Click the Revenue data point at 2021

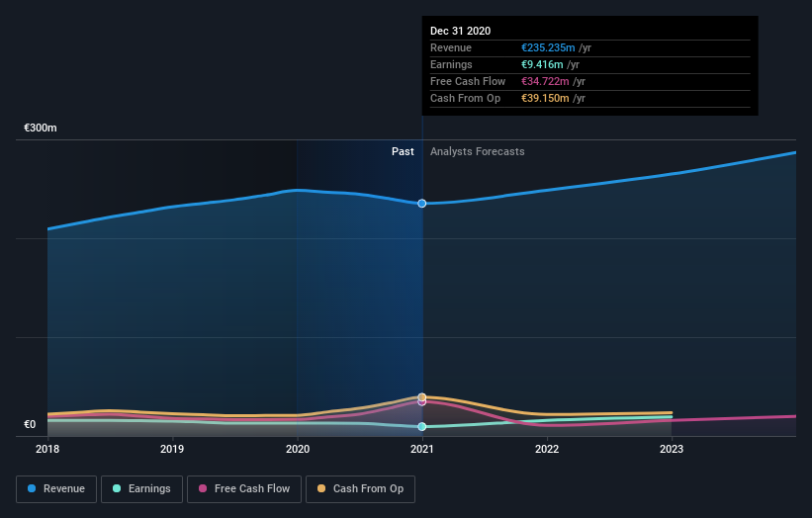(422, 204)
